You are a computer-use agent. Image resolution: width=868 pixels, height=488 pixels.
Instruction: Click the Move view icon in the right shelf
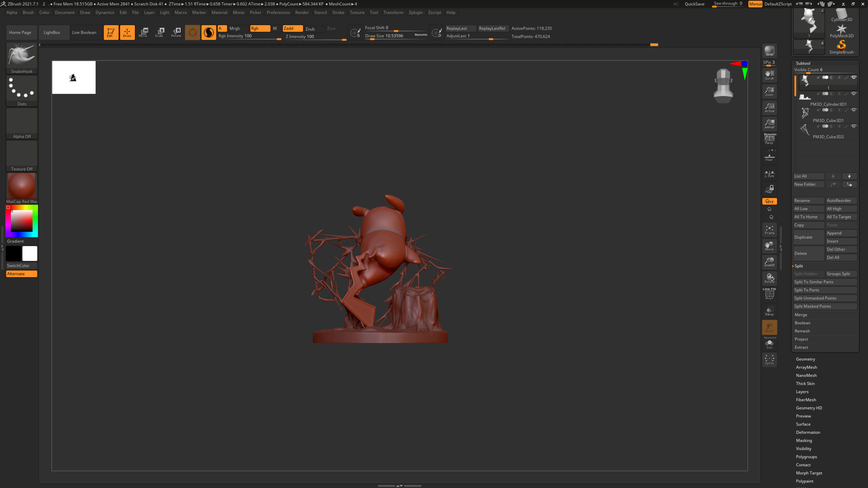tap(769, 246)
